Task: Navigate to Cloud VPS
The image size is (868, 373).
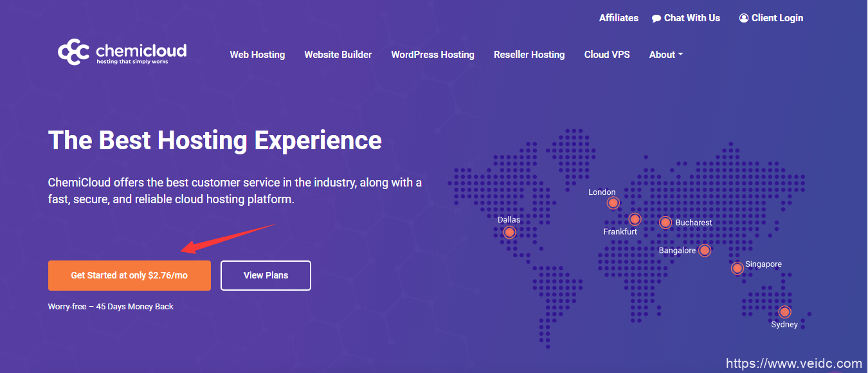Action: pos(607,55)
